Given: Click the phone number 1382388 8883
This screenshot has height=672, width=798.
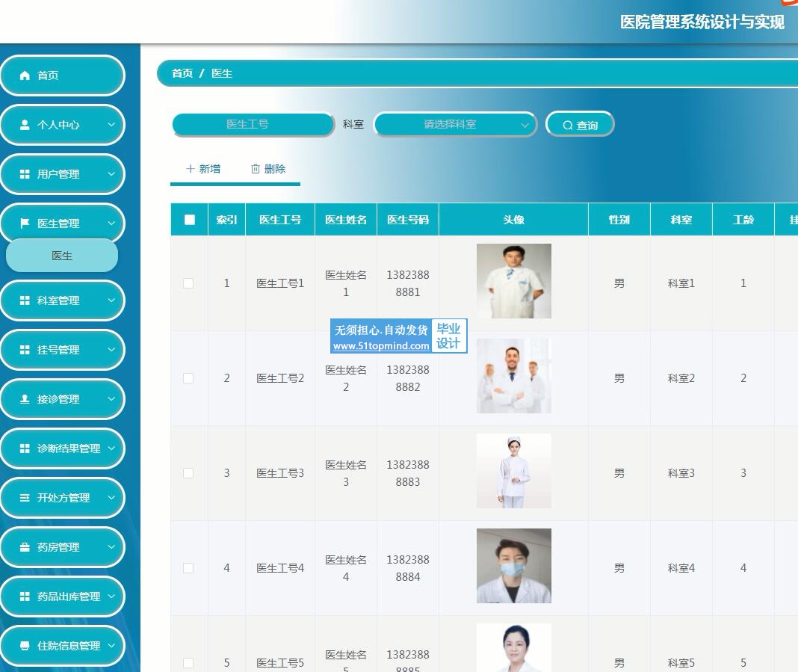Looking at the screenshot, I should 408,473.
